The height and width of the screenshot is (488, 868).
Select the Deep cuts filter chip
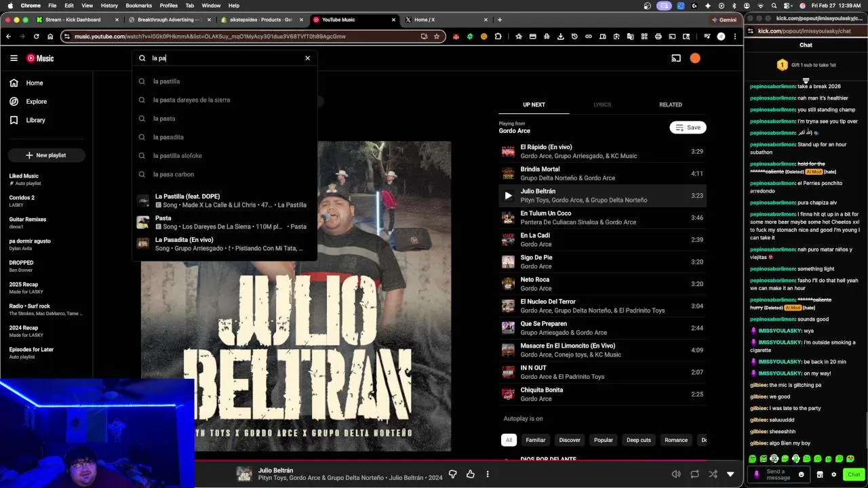639,440
